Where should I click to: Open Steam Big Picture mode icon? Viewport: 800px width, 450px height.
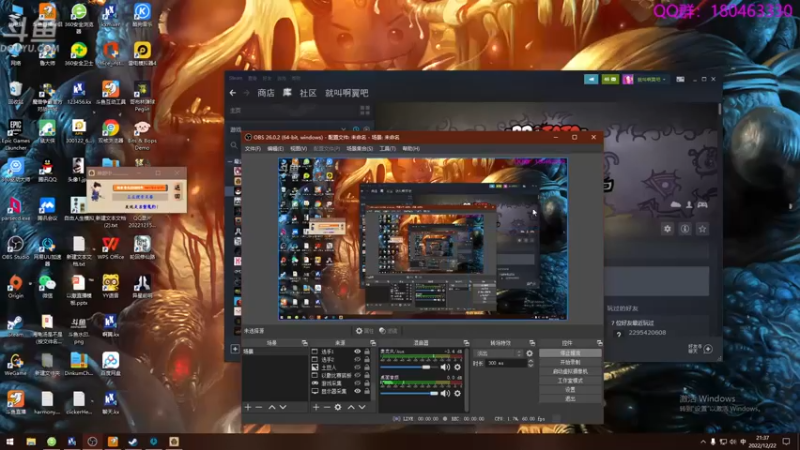point(680,79)
